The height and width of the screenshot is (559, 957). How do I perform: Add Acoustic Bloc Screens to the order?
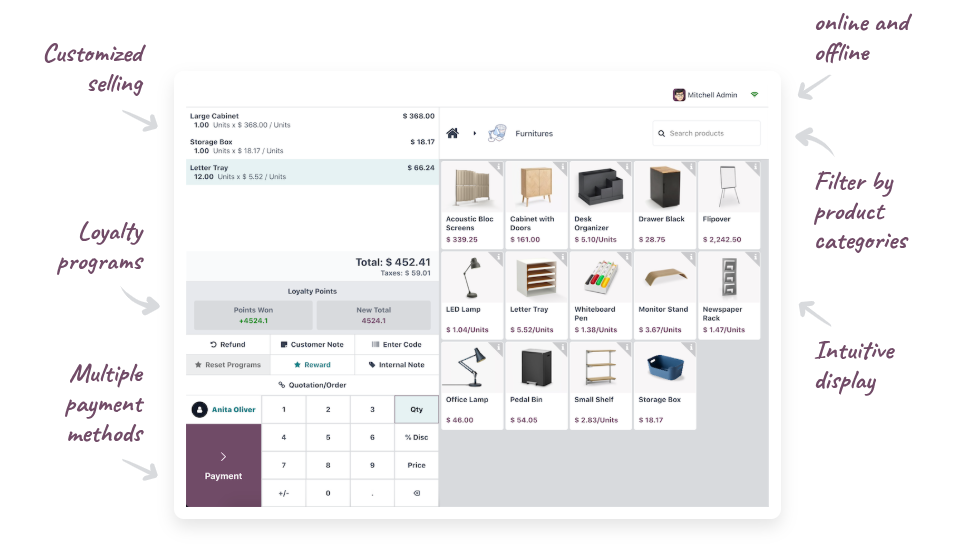(472, 204)
